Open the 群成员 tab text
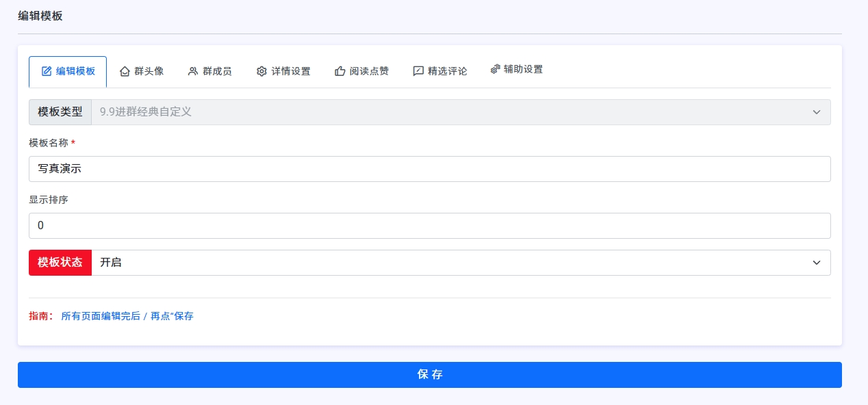This screenshot has width=868, height=405. tap(217, 71)
